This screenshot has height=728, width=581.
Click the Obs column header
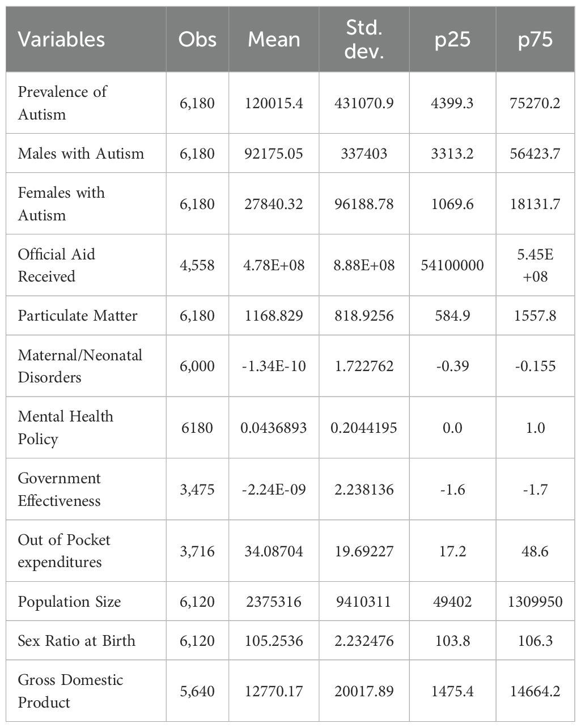coord(197,40)
